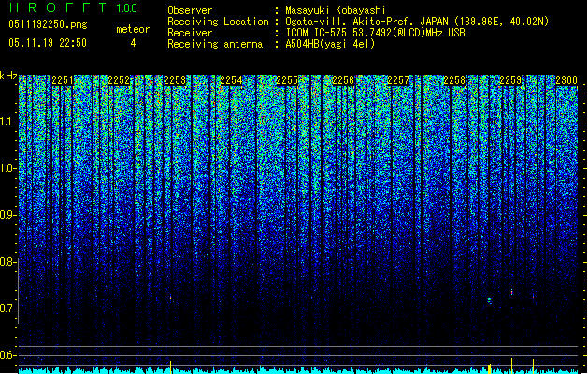Click the time marker 2259
The image size is (588, 374).
(510, 80)
